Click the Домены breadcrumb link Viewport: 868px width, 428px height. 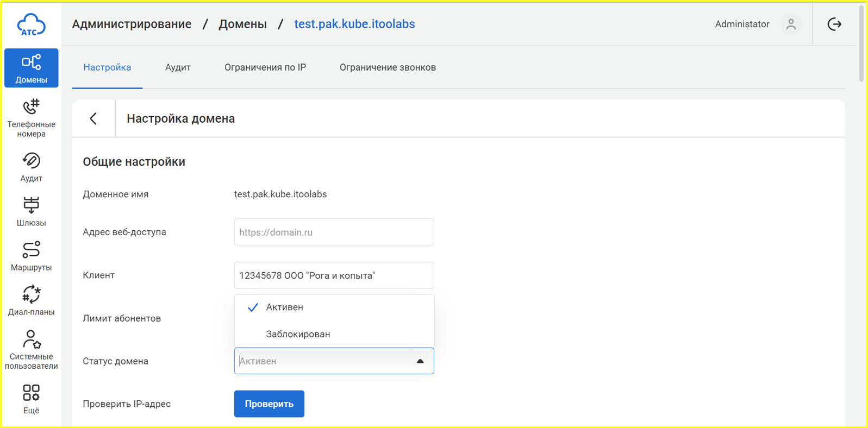pyautogui.click(x=242, y=24)
